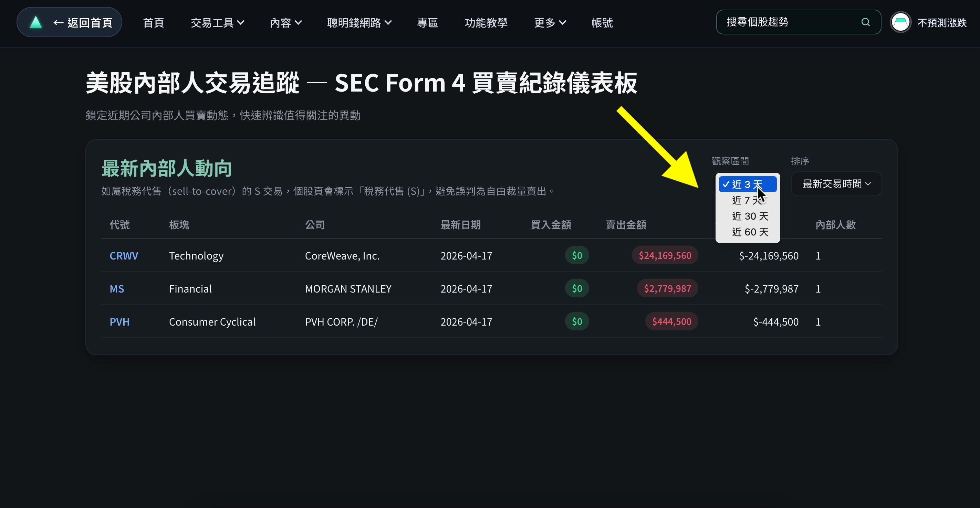
Task: Expand the 交易工具 dropdown menu
Action: (x=218, y=23)
